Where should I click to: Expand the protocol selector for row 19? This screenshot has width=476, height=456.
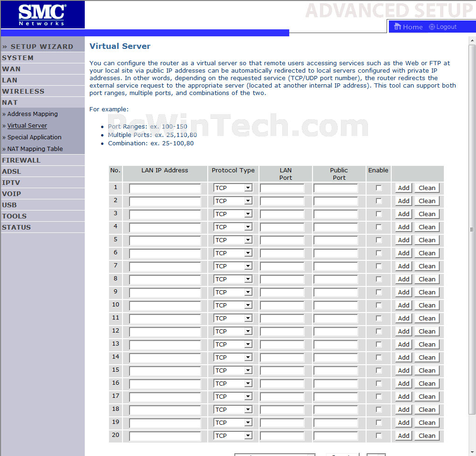tap(233, 422)
